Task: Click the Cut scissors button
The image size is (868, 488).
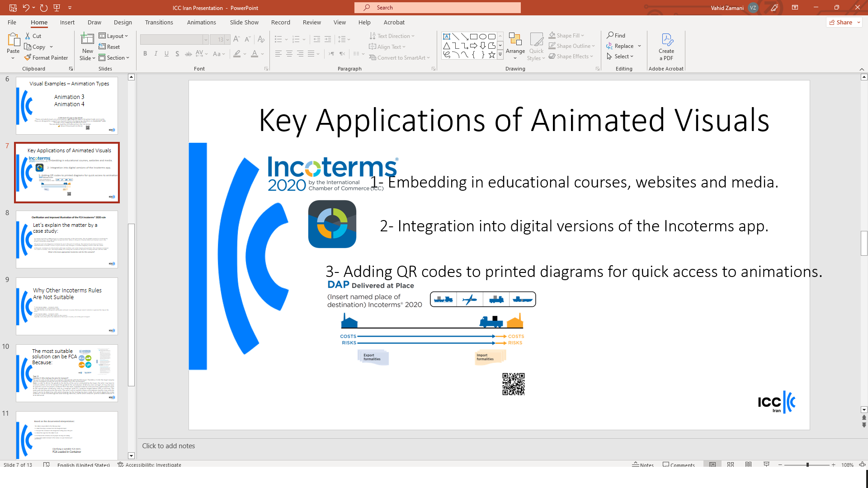Action: 33,36
